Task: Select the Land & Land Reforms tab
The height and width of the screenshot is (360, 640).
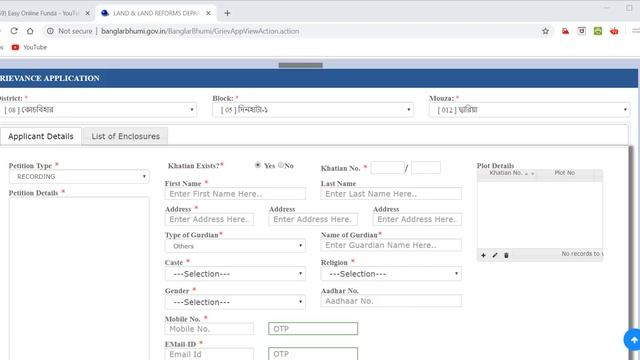Action: (x=155, y=13)
